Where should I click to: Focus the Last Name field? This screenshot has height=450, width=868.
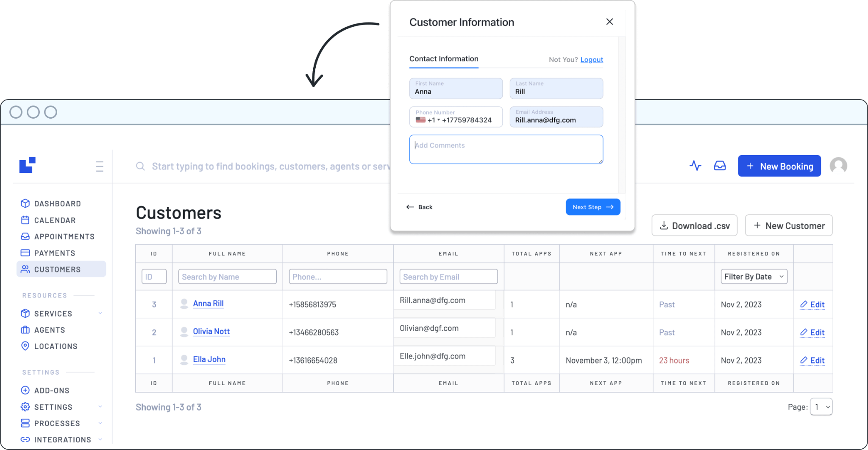coord(556,88)
